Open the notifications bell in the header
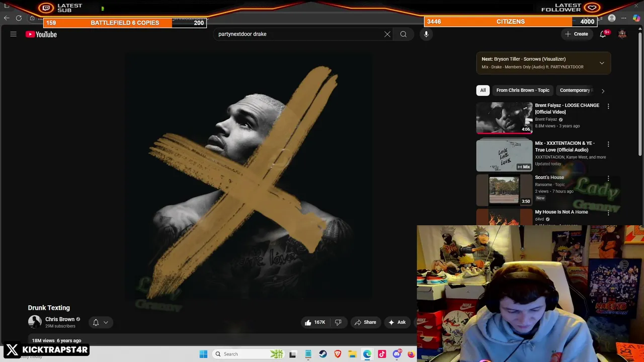Viewport: 644px width, 362px height. coord(603,34)
